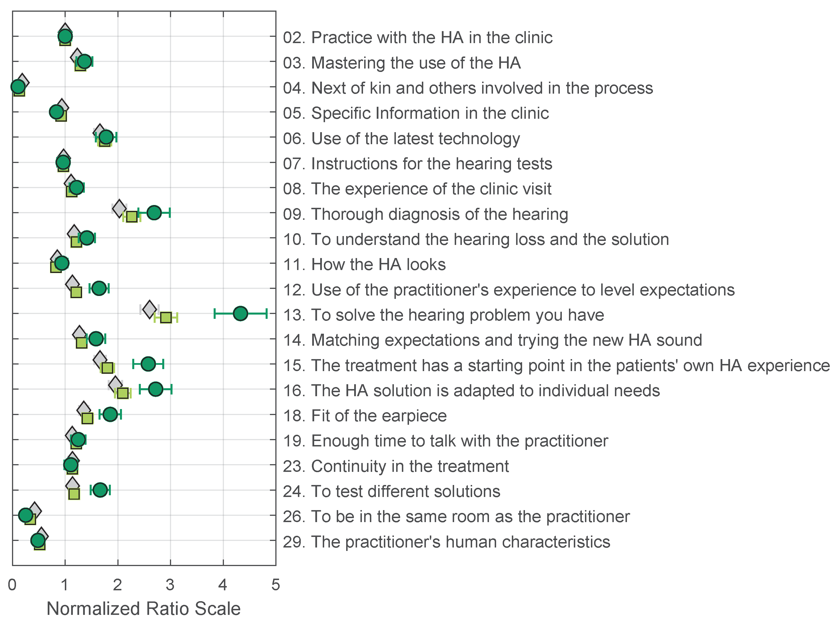The width and height of the screenshot is (840, 626).
Task: Select the dark green circle for item 18
Action: pos(110,414)
